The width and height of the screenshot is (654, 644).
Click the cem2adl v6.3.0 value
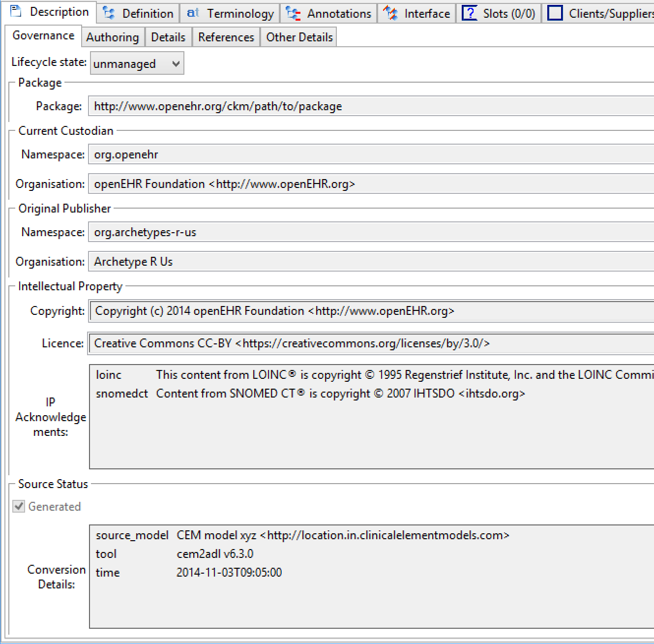215,554
